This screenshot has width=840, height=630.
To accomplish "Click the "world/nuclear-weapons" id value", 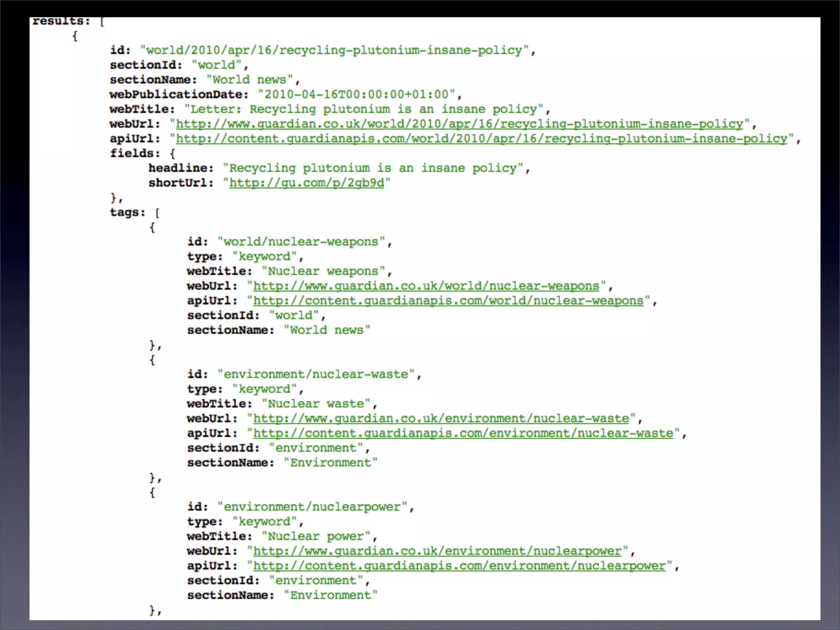I will coord(301,242).
